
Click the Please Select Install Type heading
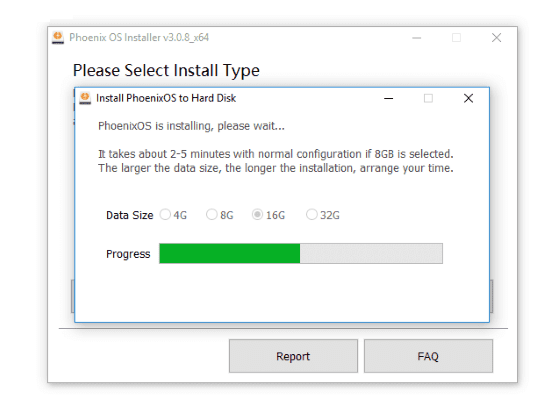pos(166,70)
